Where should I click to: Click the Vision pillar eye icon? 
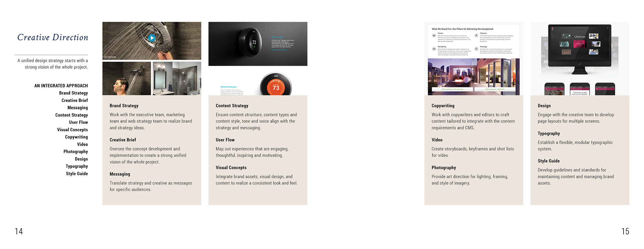click(434, 36)
